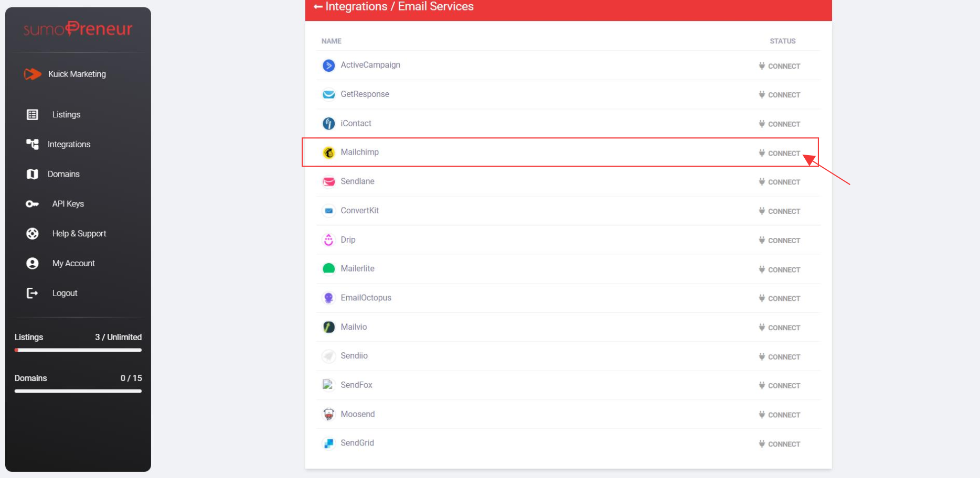This screenshot has height=478, width=980.
Task: Click the Sendiio logo icon
Action: (x=329, y=356)
